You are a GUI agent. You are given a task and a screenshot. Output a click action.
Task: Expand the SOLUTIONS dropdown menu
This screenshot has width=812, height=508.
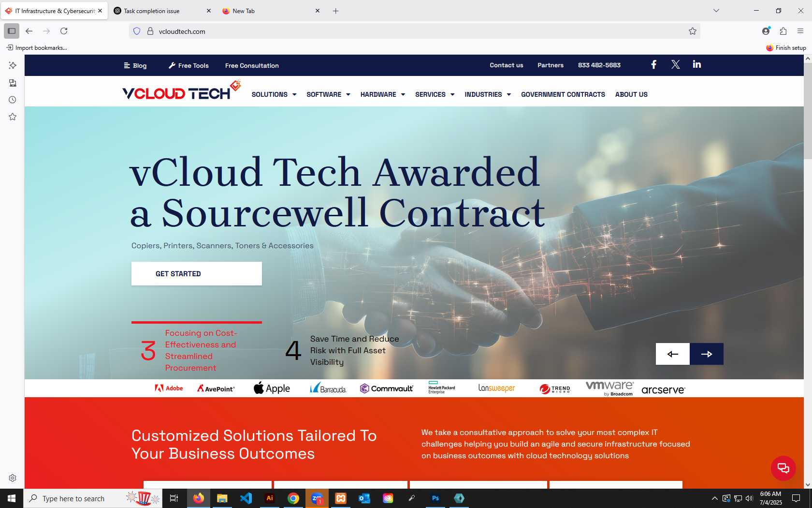pos(274,94)
